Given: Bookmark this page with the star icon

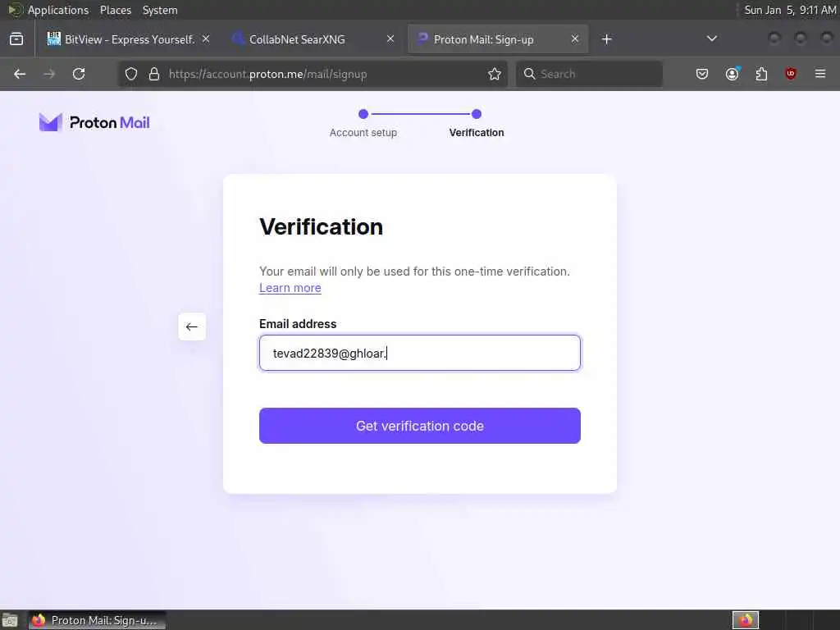Looking at the screenshot, I should pyautogui.click(x=495, y=74).
